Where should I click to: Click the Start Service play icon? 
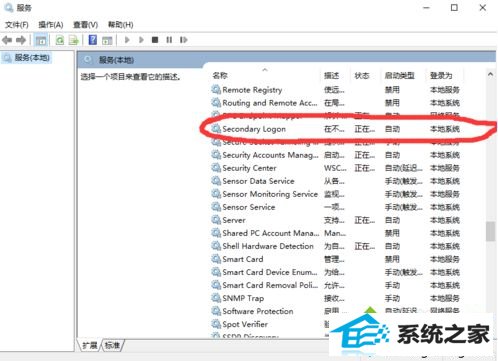(127, 40)
